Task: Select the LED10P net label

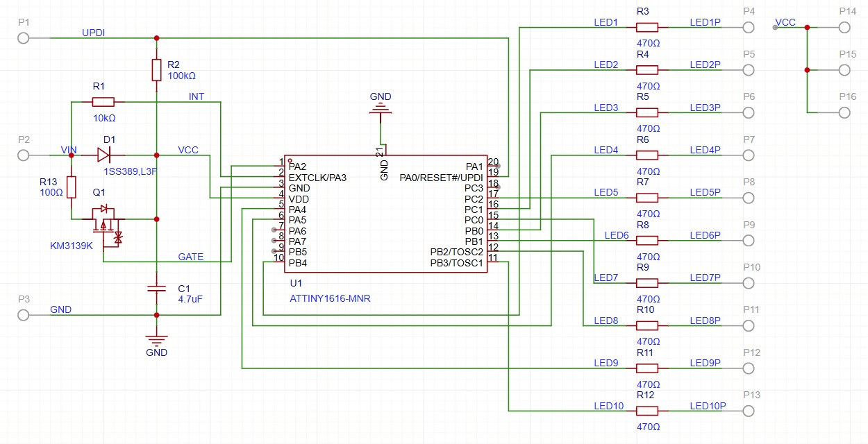Action: coord(708,405)
